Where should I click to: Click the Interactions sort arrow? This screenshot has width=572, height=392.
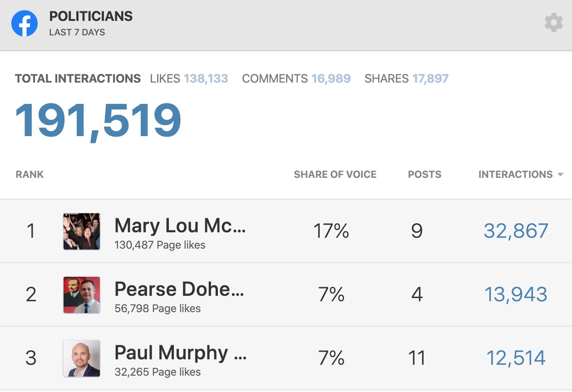coord(560,175)
